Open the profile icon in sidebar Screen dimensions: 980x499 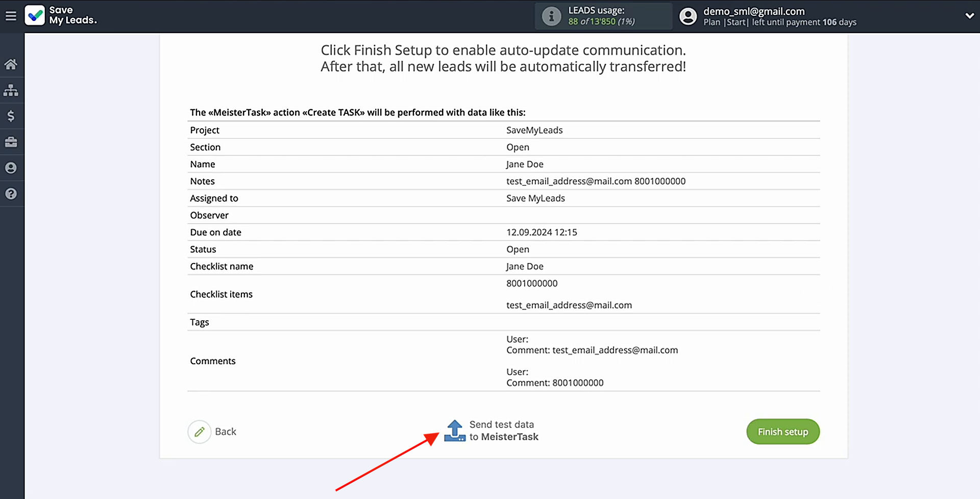[x=11, y=168]
